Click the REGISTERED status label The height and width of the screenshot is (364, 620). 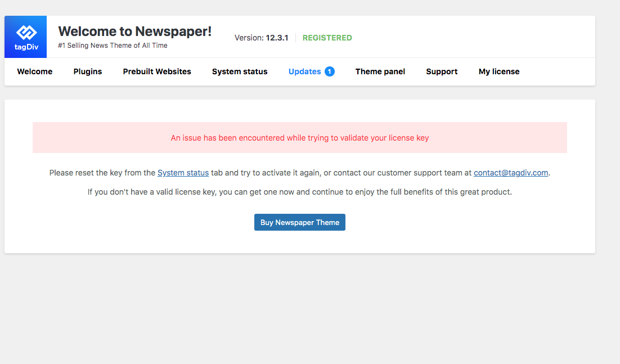(327, 38)
